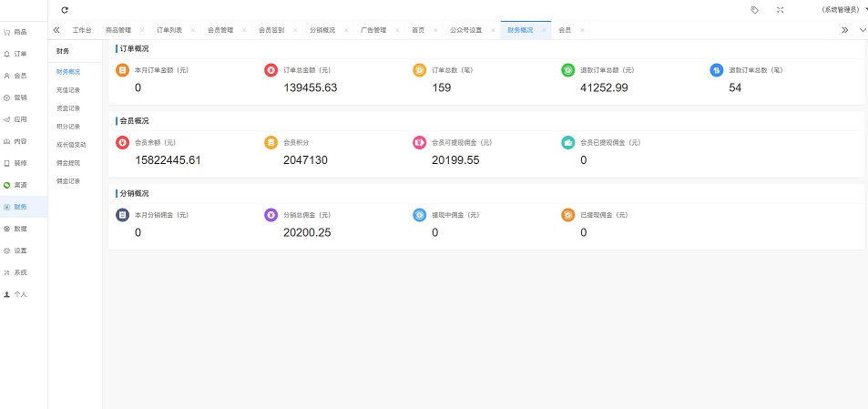Click the orange 已提现佣金 card icon
Image resolution: width=868 pixels, height=409 pixels.
pos(568,215)
